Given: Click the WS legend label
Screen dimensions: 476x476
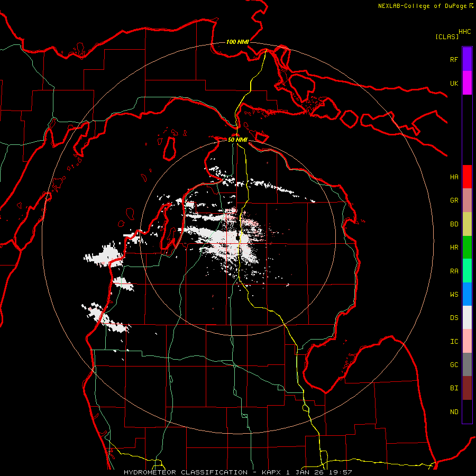Looking at the screenshot, I should (x=454, y=294).
